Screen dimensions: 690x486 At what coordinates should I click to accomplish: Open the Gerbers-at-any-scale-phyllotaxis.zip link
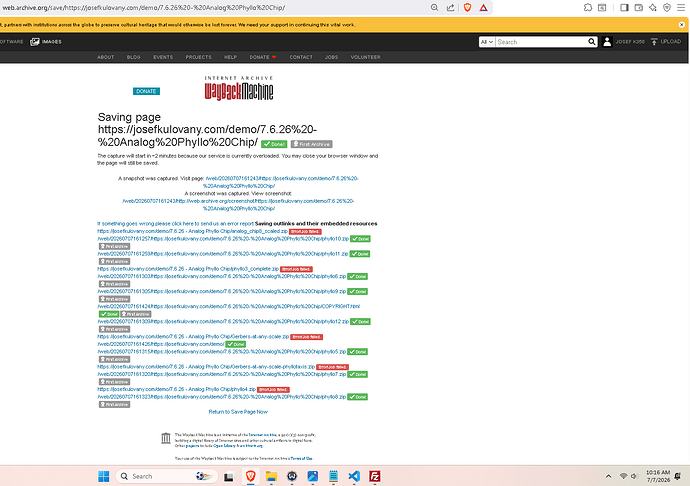(206, 366)
